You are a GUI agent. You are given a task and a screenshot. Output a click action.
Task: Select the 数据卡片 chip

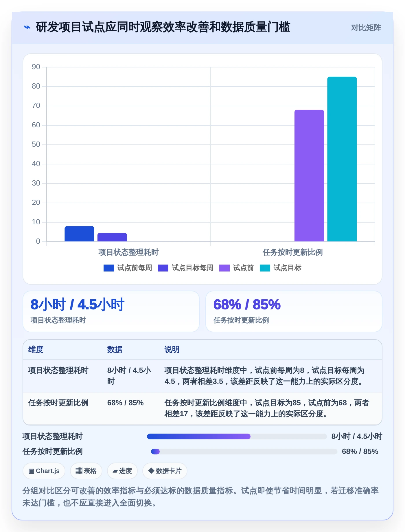(165, 471)
